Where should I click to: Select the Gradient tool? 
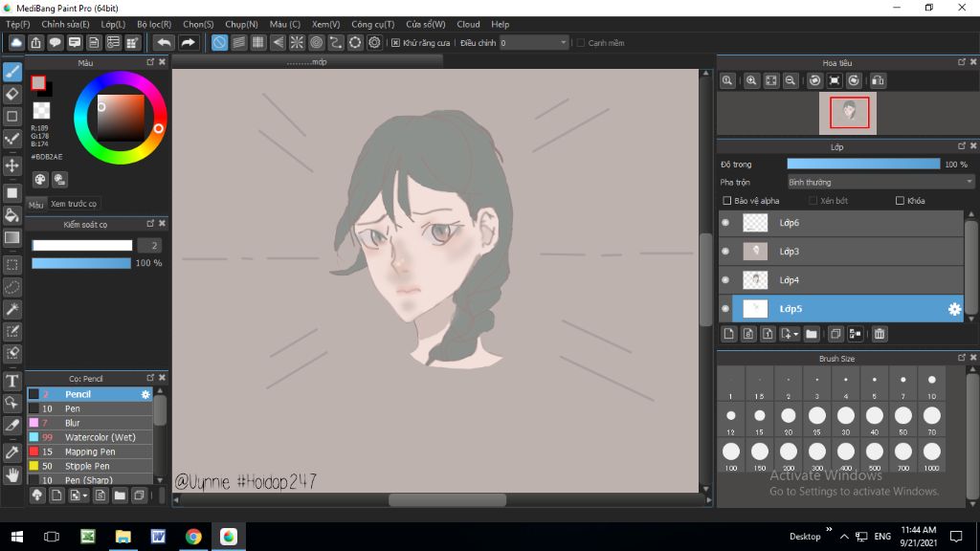12,238
